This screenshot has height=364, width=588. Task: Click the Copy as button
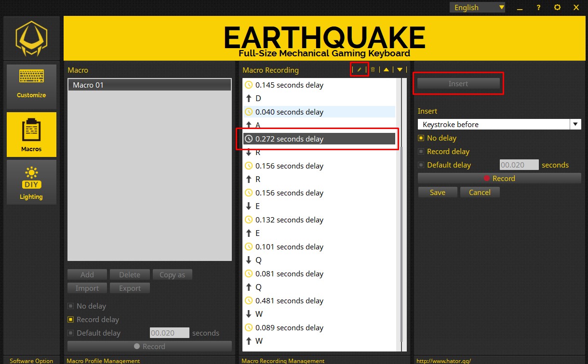pos(172,274)
